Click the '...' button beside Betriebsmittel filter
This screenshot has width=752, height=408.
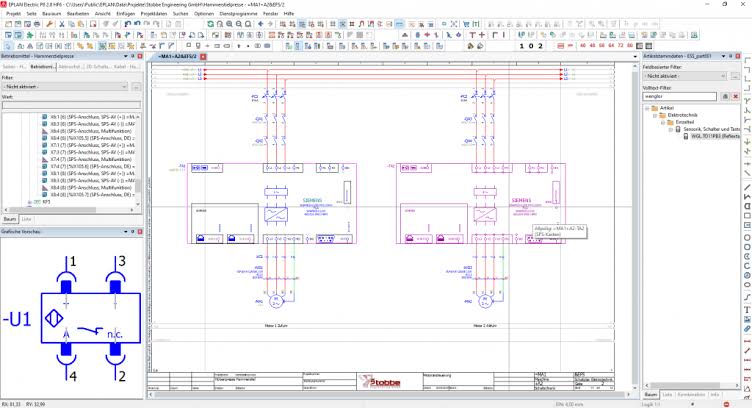click(x=136, y=86)
